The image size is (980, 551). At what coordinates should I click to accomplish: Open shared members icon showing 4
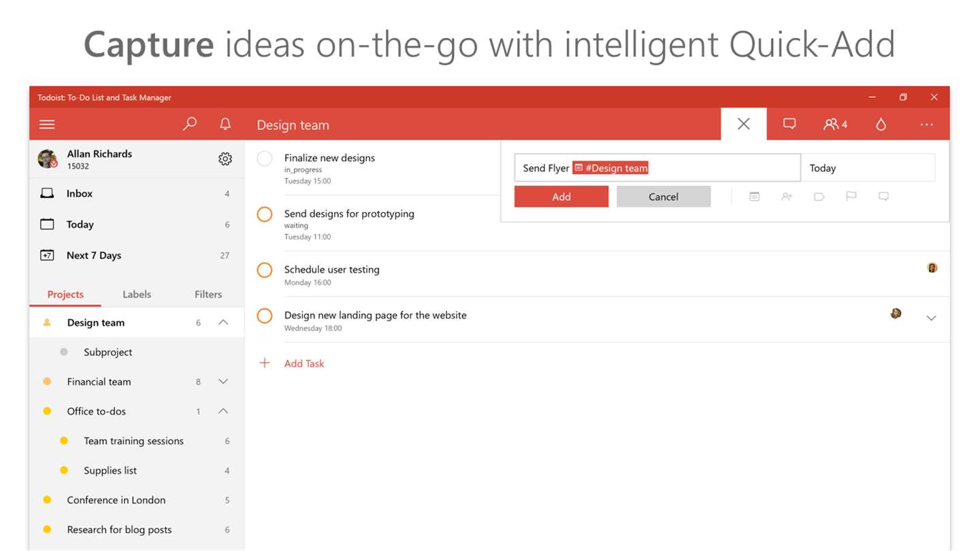835,124
